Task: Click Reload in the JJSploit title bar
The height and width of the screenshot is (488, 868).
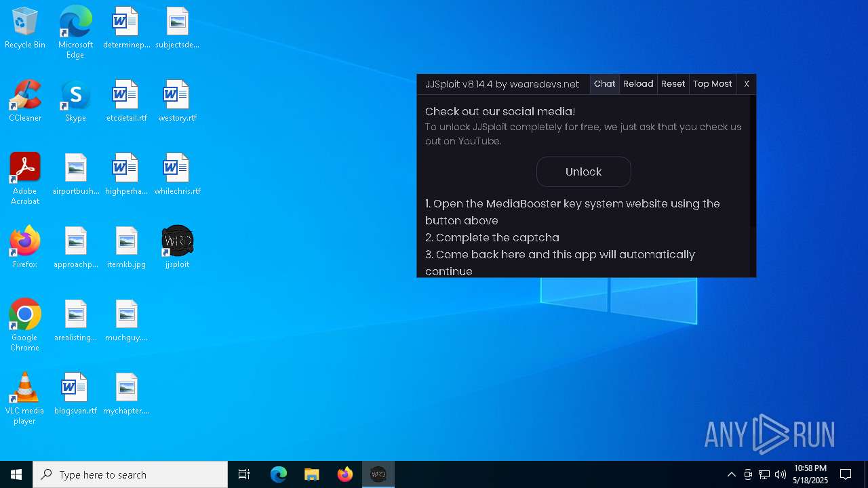Action: pyautogui.click(x=638, y=84)
